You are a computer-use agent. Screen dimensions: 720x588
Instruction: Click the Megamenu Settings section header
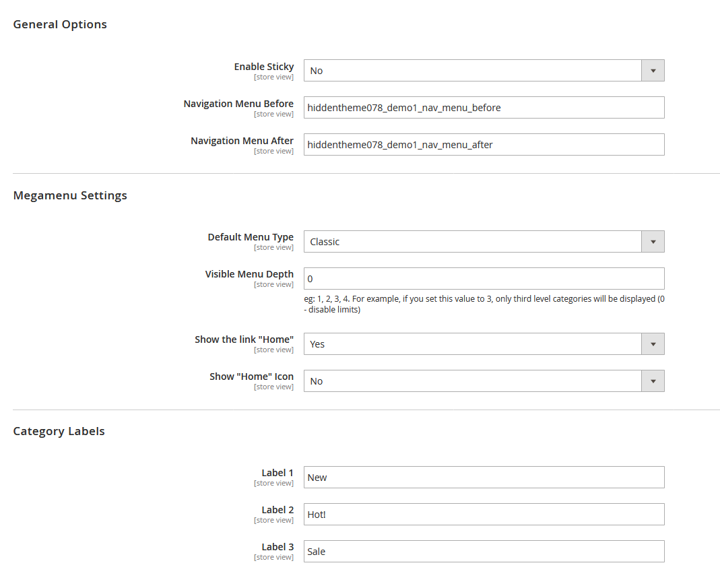point(70,195)
